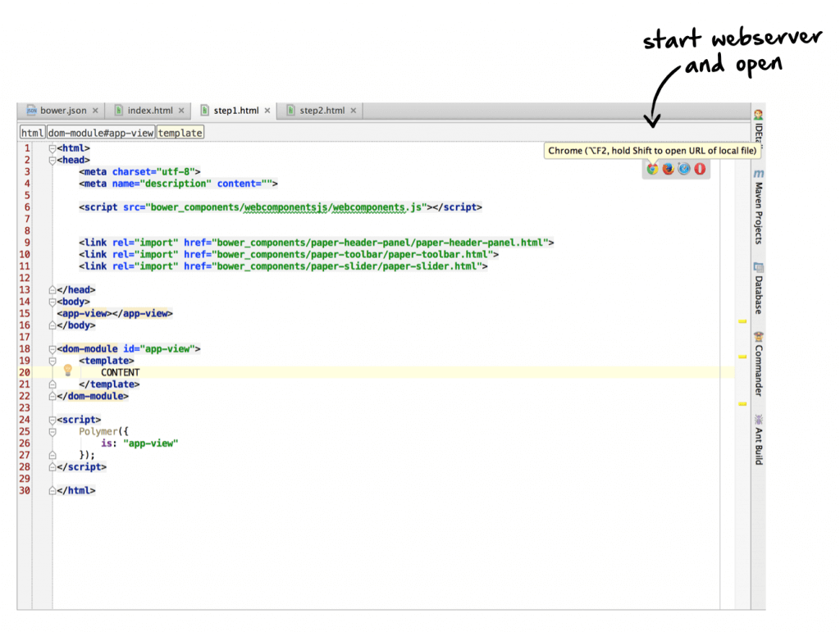This screenshot has width=840, height=632.
Task: Click the intention lightbulb on the CONTENT line
Action: click(x=67, y=371)
